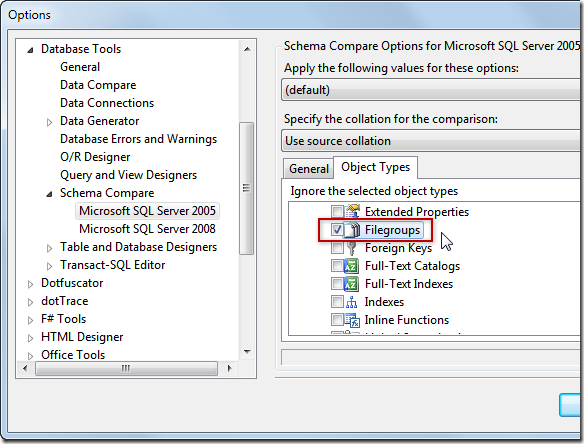Expand Table and Database Designers node

click(49, 248)
